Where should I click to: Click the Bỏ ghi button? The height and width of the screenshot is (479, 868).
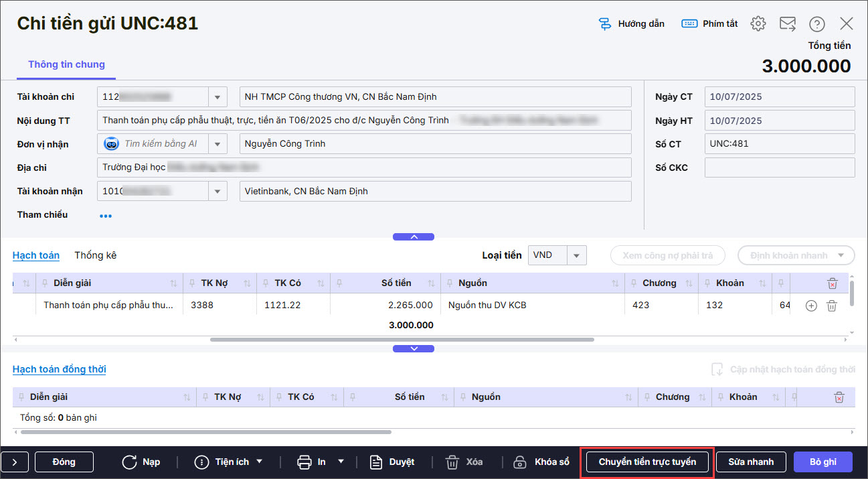822,462
